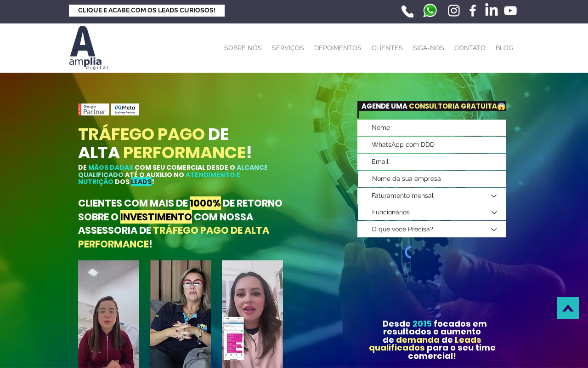
Task: Focus the Nome input field
Action: pyautogui.click(x=431, y=127)
